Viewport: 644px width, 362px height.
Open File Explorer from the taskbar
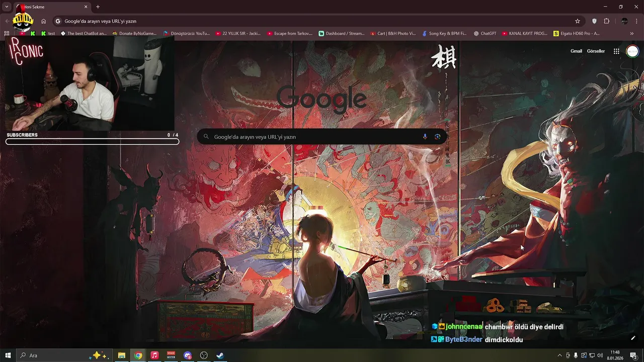[x=122, y=355]
